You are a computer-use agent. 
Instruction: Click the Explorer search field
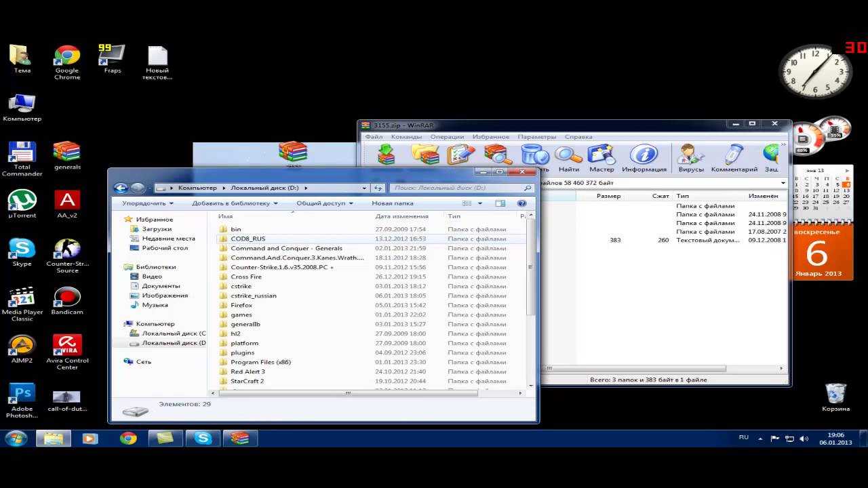[x=461, y=188]
